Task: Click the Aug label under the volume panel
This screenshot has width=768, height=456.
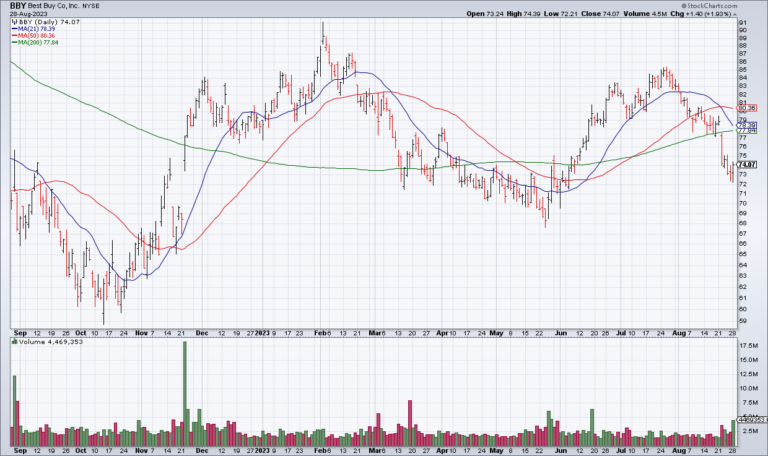Action: click(678, 451)
